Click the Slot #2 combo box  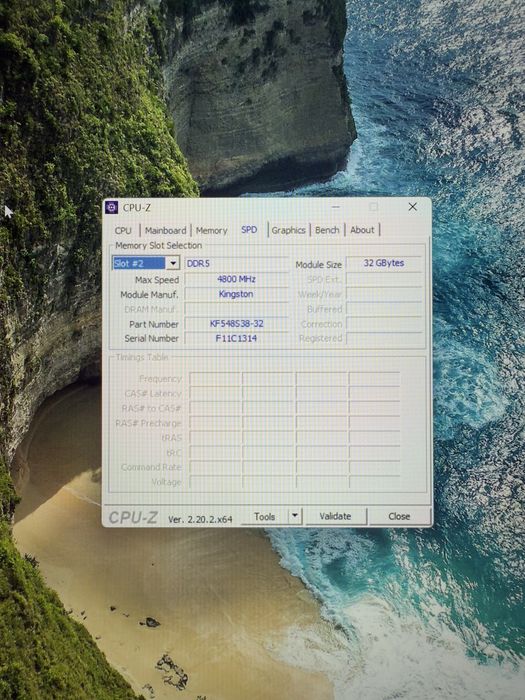click(146, 263)
